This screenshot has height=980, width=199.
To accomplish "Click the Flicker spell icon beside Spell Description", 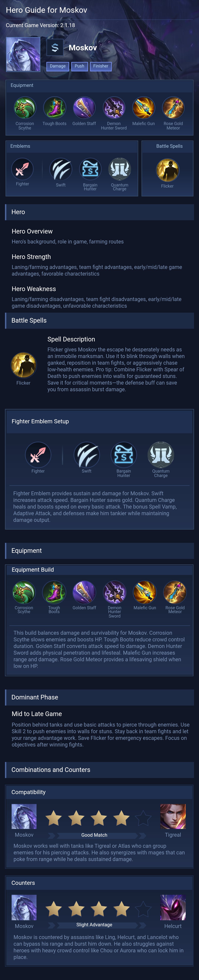I will 24,365.
